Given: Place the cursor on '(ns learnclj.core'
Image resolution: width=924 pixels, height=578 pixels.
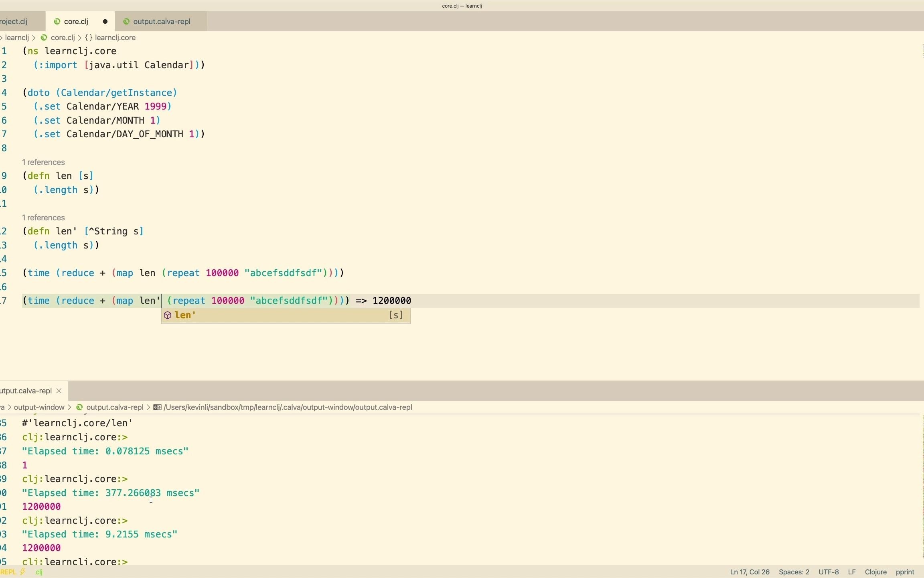Looking at the screenshot, I should pos(70,51).
